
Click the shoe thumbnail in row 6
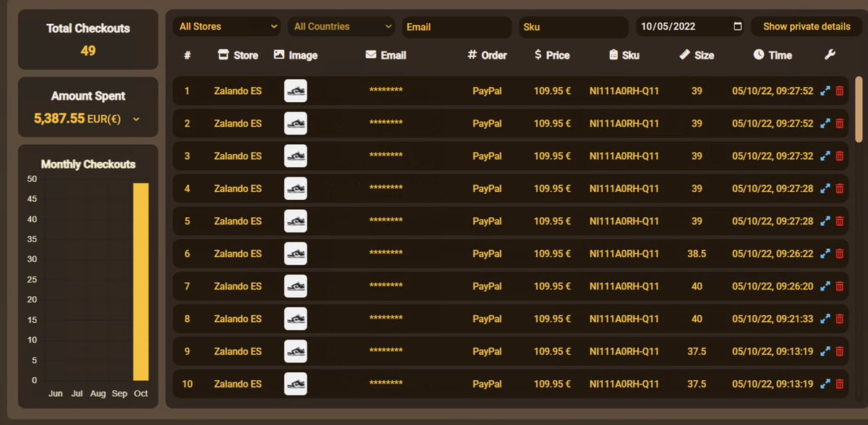point(295,254)
